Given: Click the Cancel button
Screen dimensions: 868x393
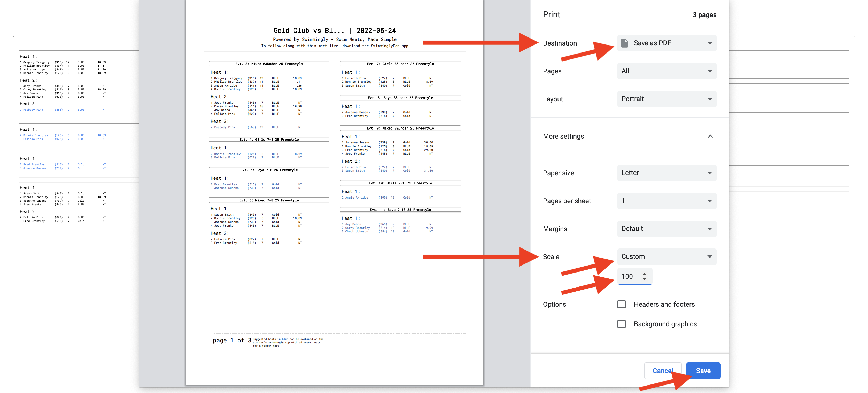Looking at the screenshot, I should pyautogui.click(x=663, y=371).
